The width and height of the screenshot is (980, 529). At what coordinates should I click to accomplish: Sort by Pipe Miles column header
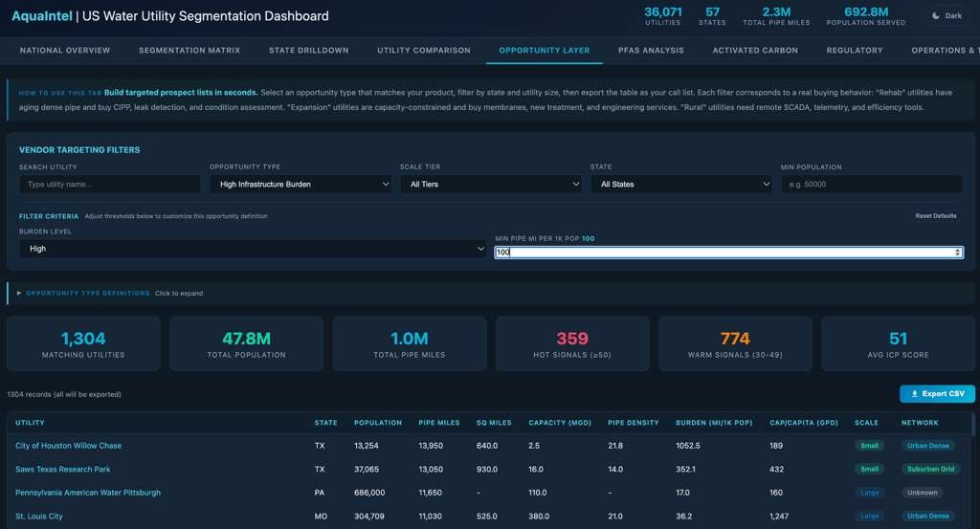coord(438,423)
